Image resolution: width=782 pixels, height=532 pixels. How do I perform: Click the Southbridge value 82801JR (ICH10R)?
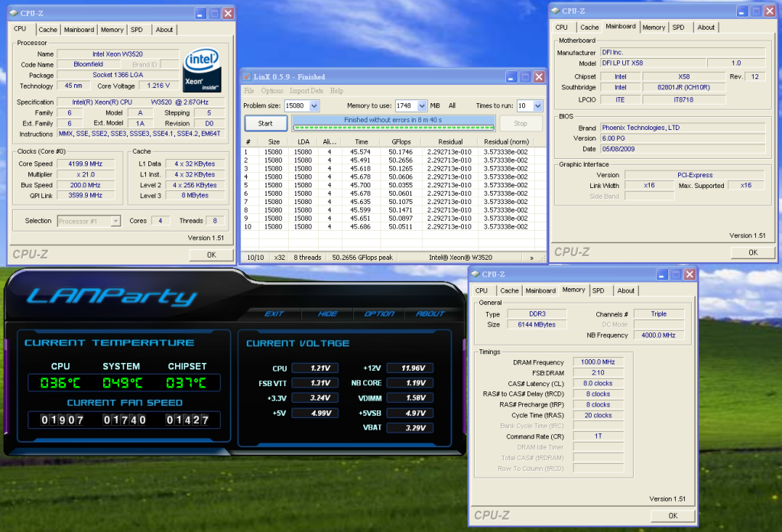click(x=683, y=87)
